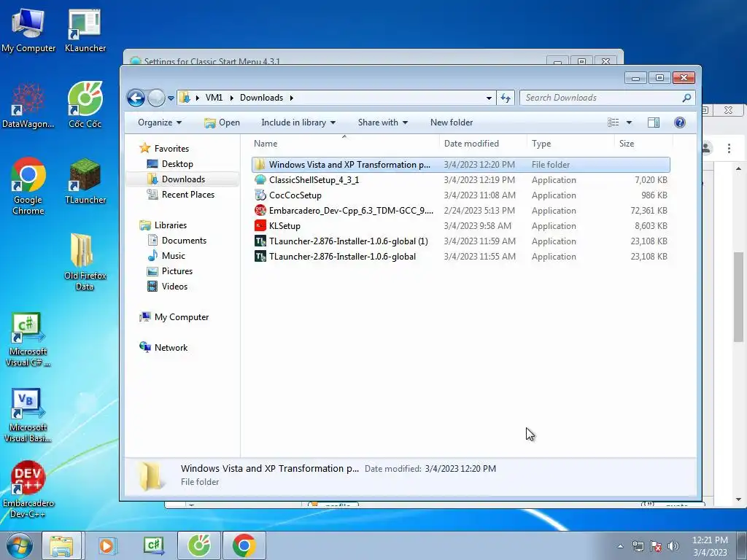This screenshot has width=747, height=560.
Task: Open Music library in navigation pane
Action: (x=166, y=256)
